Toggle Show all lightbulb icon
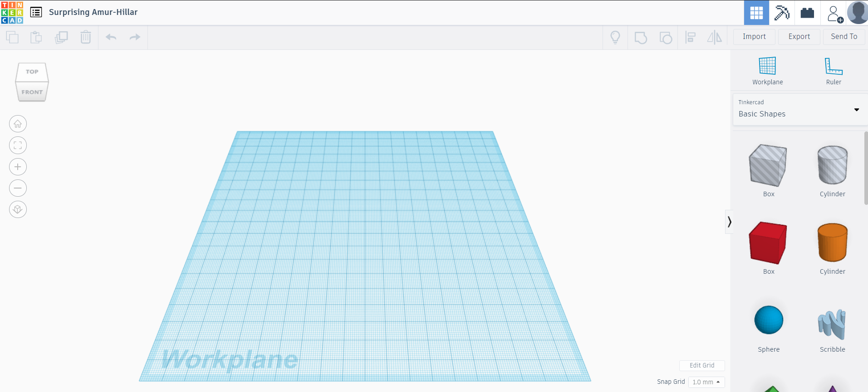 tap(615, 37)
